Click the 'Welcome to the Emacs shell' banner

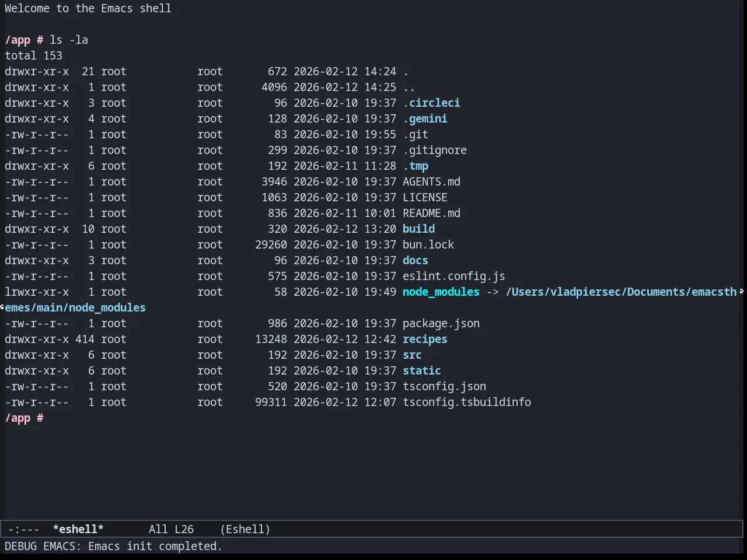pyautogui.click(x=88, y=8)
